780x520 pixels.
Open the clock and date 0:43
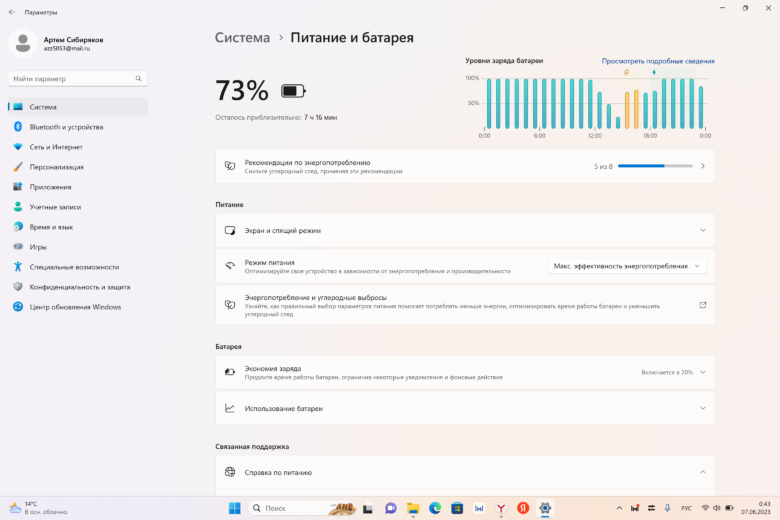click(756, 508)
